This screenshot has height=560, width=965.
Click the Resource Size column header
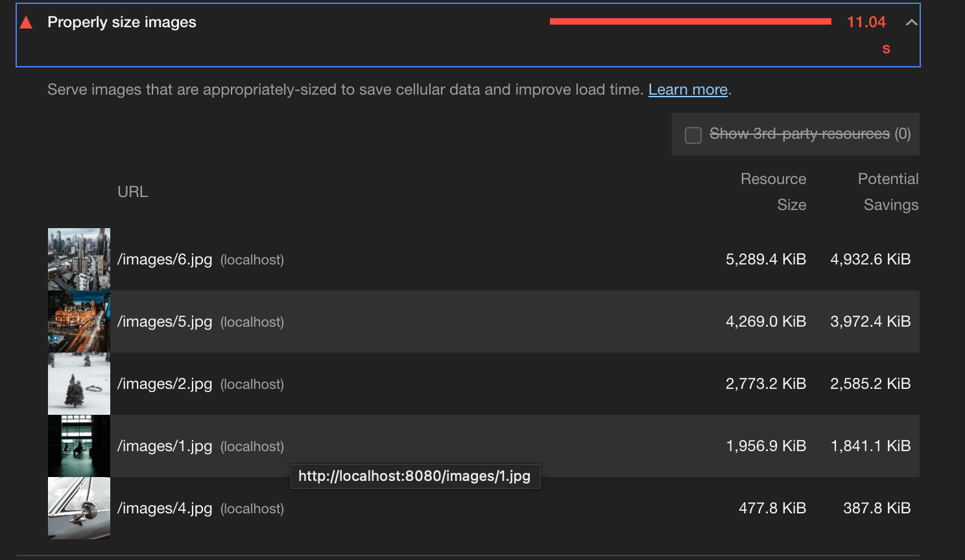point(774,192)
